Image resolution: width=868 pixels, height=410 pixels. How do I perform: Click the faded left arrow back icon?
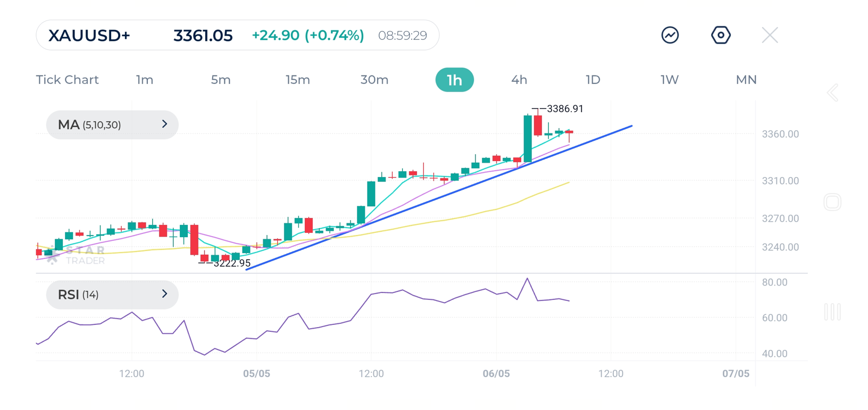click(832, 93)
